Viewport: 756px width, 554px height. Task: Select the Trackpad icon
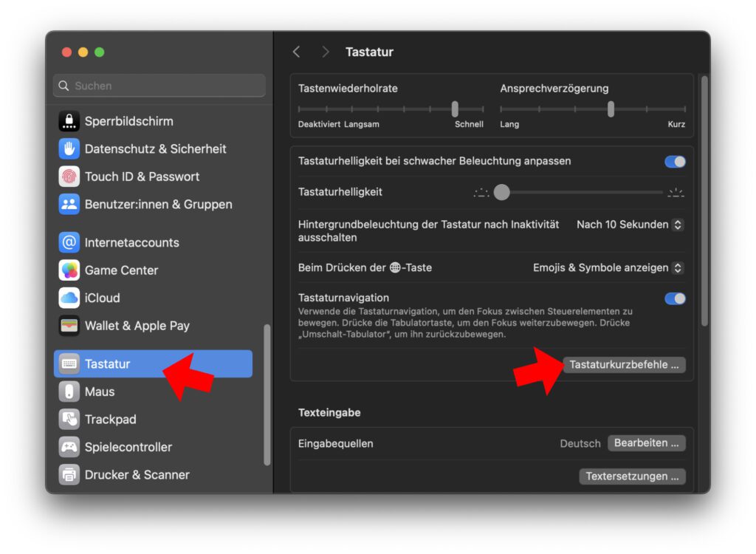point(69,419)
